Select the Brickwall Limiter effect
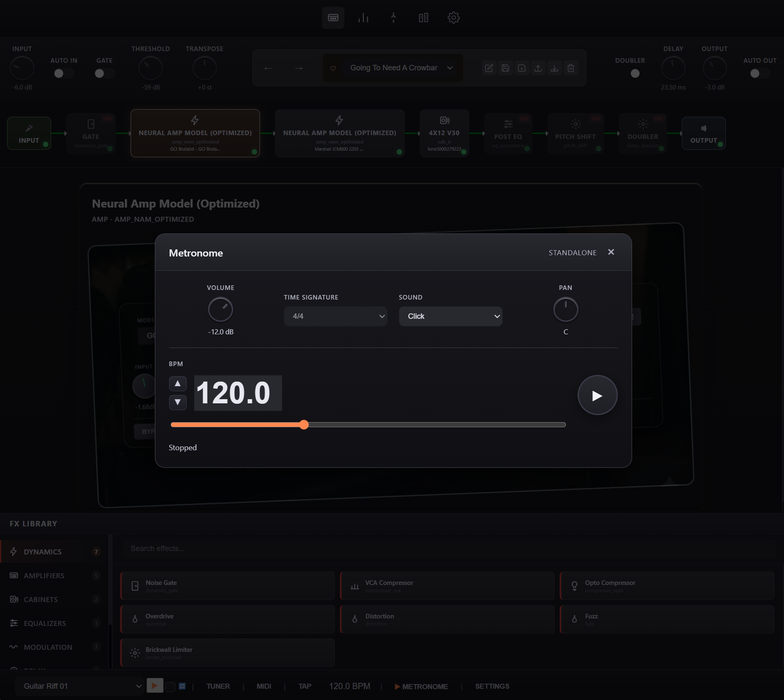Image resolution: width=784 pixels, height=700 pixels. click(x=227, y=652)
